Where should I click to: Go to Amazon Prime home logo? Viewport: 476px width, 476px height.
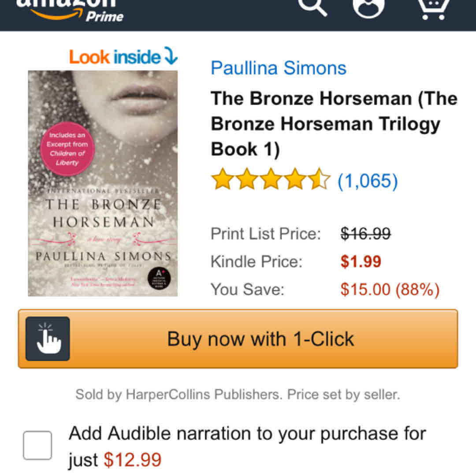(71, 10)
